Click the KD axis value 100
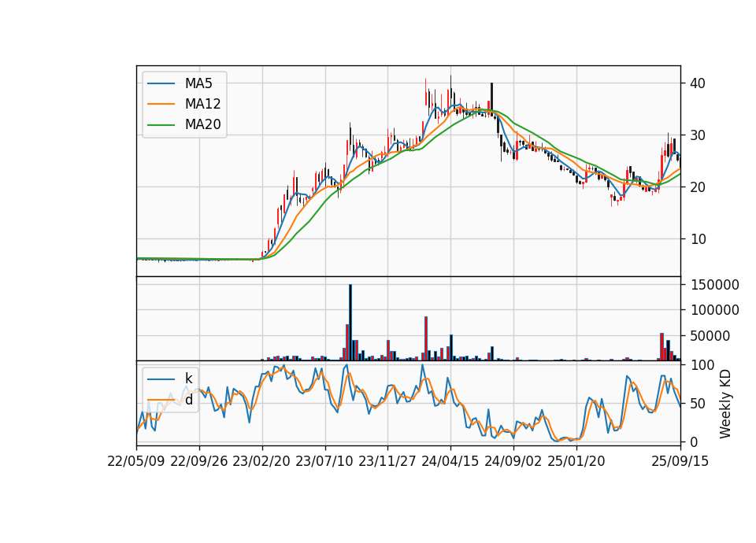This screenshot has height=543, width=756. click(702, 365)
